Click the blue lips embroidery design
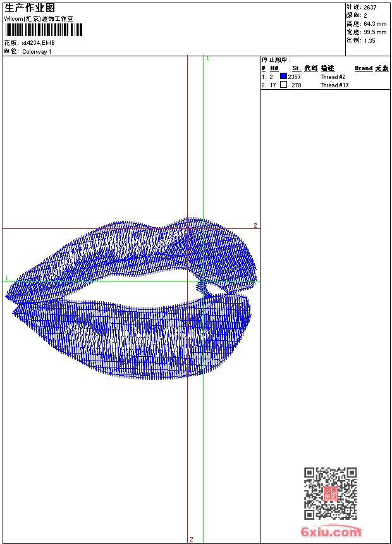The height and width of the screenshot is (544, 392). pos(131,299)
